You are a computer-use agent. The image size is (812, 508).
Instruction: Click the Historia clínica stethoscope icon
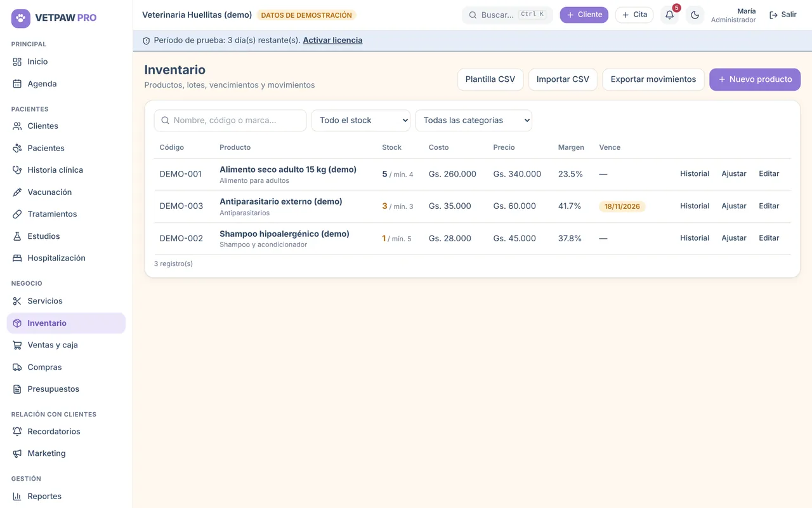pyautogui.click(x=17, y=170)
